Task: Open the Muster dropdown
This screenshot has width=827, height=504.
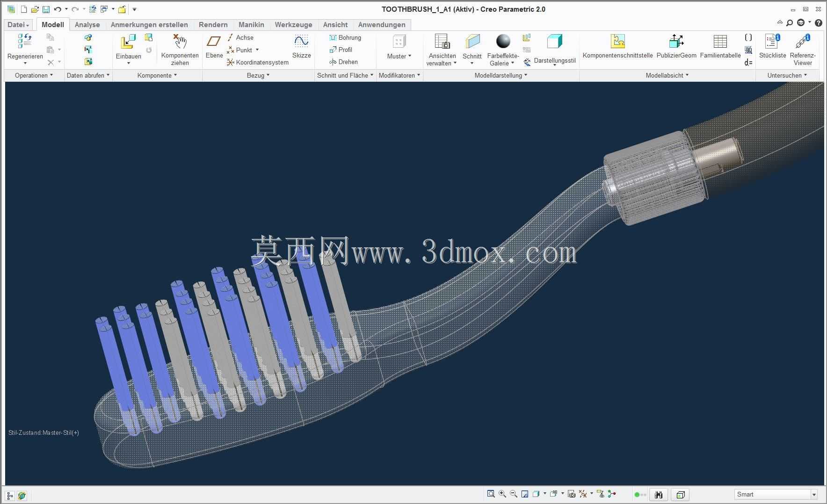Action: pyautogui.click(x=399, y=56)
